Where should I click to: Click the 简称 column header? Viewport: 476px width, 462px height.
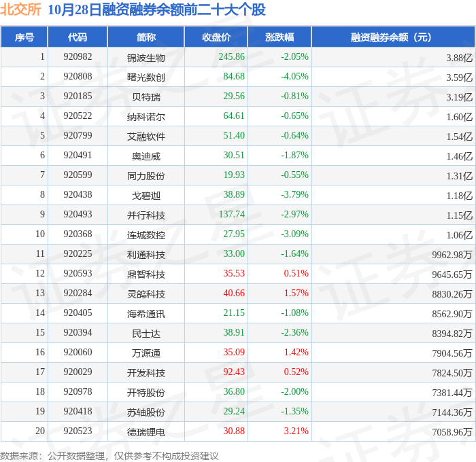[146, 37]
